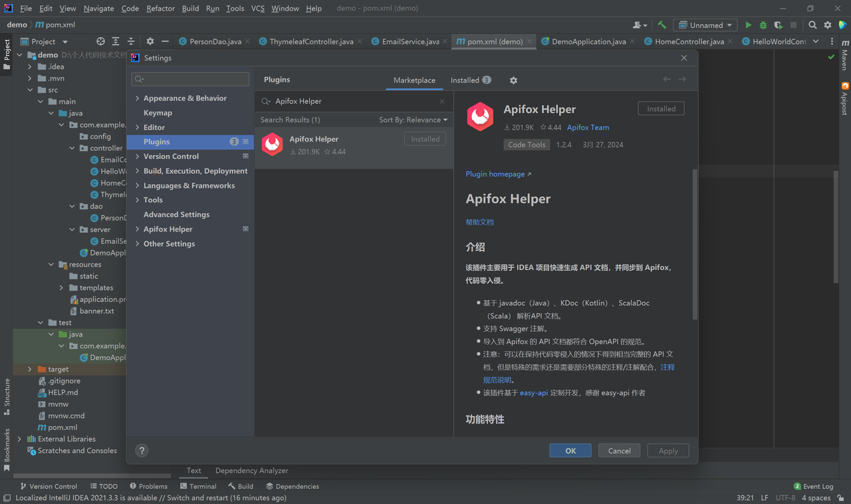
Task: Expand all icon in Project panel header
Action: tap(116, 41)
